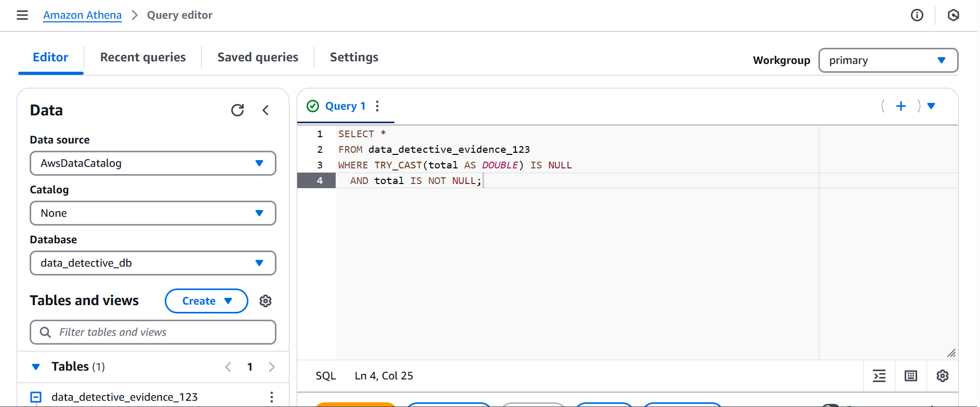The height and width of the screenshot is (407, 980).
Task: Switch to the Editor tab
Action: click(50, 57)
